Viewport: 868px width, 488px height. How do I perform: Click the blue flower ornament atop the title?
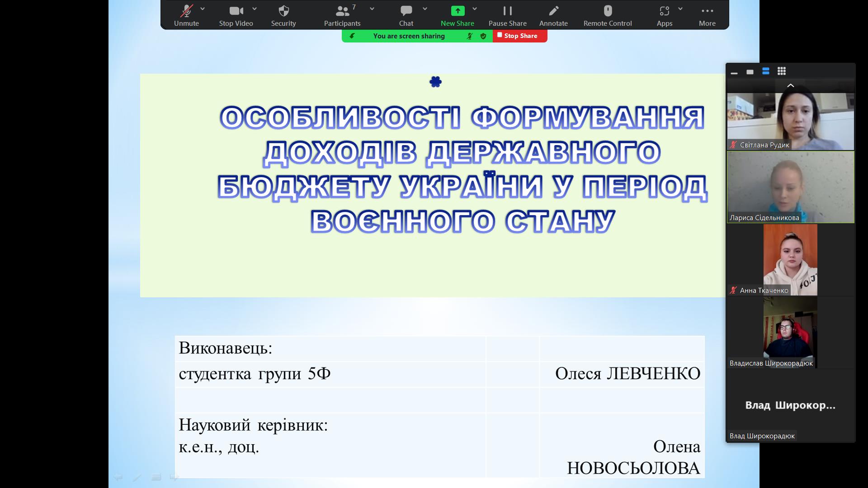tap(435, 82)
